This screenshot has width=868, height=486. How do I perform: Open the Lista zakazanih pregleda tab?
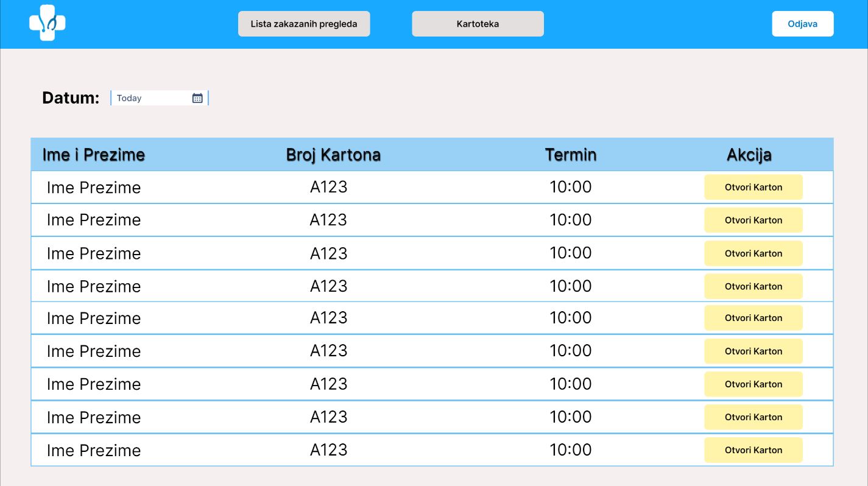pyautogui.click(x=304, y=24)
